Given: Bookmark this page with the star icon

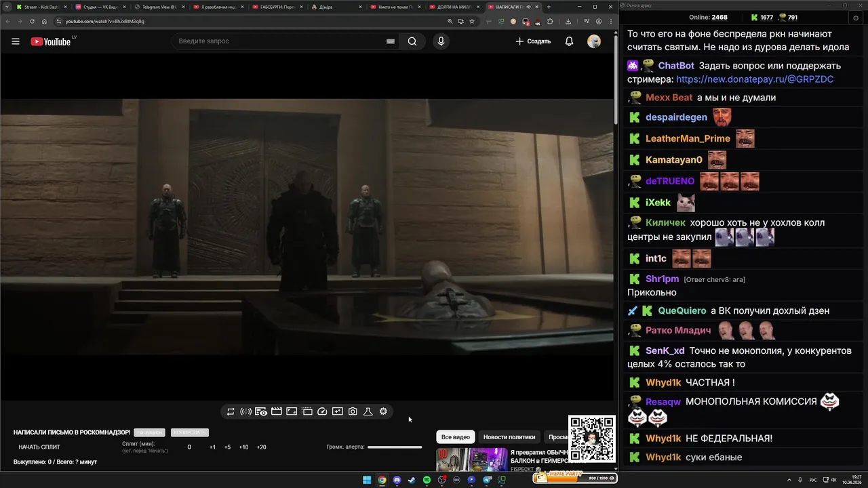Looking at the screenshot, I should [472, 21].
